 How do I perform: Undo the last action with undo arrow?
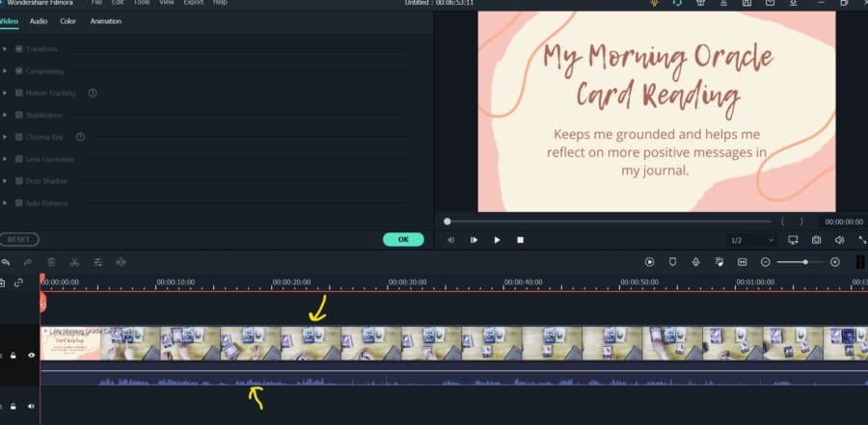[x=6, y=262]
